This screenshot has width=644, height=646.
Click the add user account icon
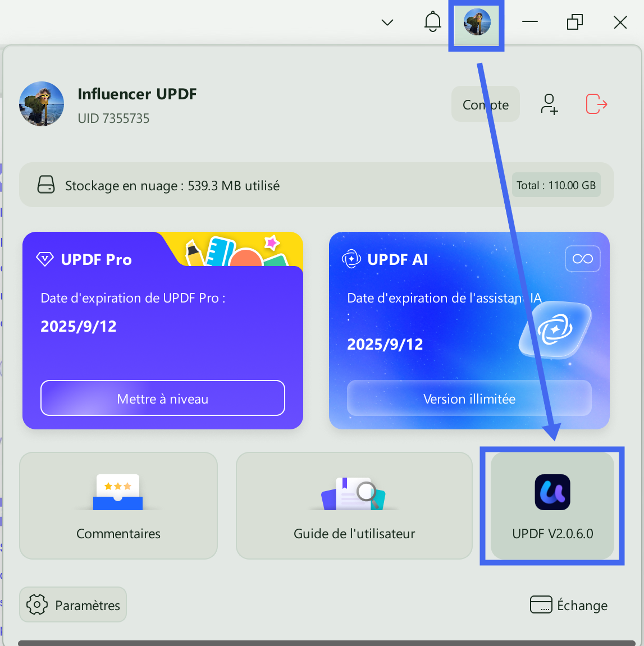pos(549,104)
